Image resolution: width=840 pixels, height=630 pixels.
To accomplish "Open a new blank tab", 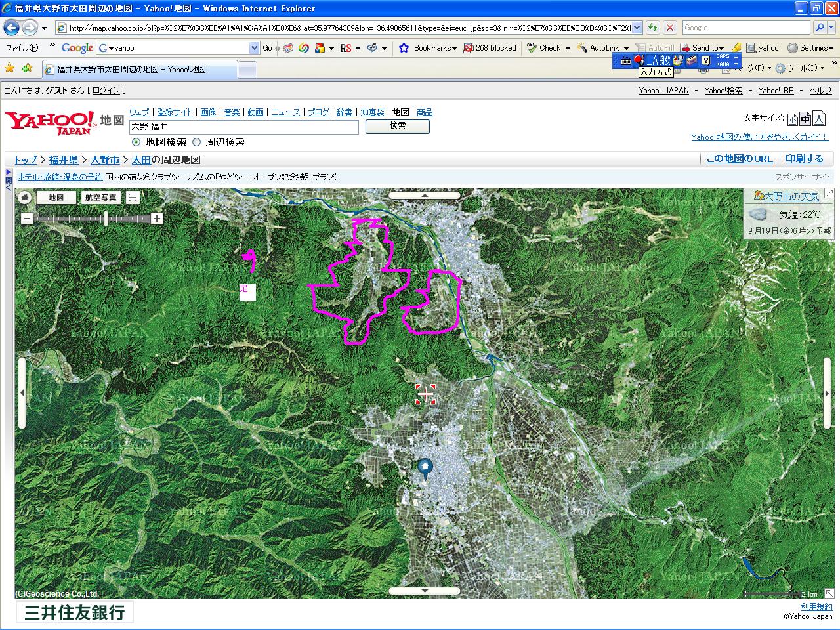I will point(247,70).
